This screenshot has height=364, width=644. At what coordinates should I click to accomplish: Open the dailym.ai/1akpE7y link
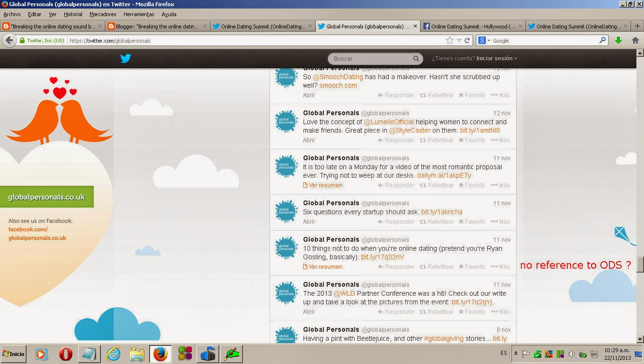tap(444, 176)
